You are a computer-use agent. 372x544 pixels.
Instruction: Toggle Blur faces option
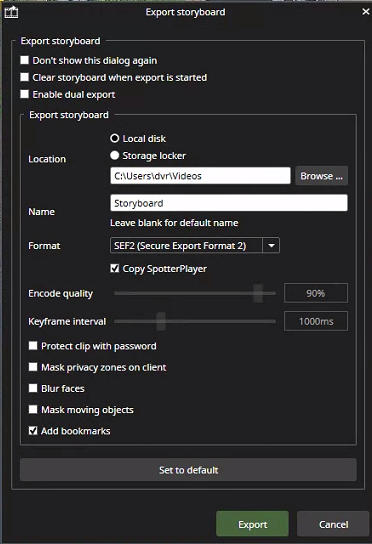(x=33, y=388)
